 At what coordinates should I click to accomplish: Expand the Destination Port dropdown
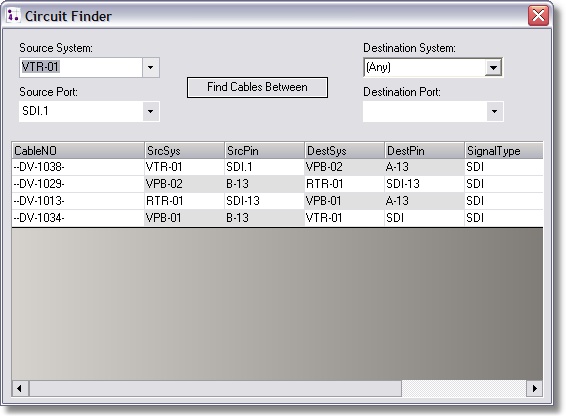point(494,111)
